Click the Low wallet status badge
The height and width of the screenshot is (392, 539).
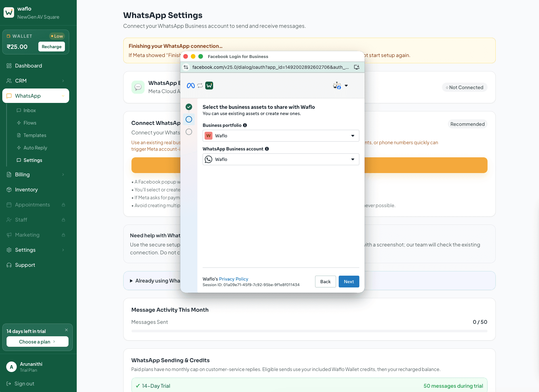pyautogui.click(x=57, y=36)
